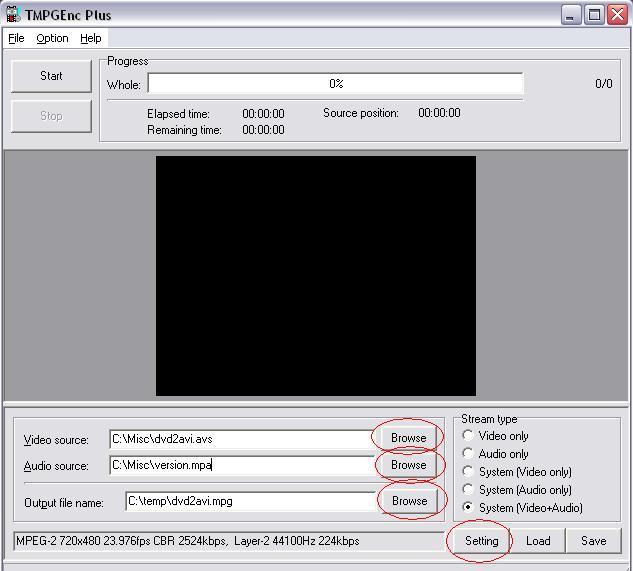
Task: Minimize the TMPGEnc Plus window
Action: coord(571,15)
